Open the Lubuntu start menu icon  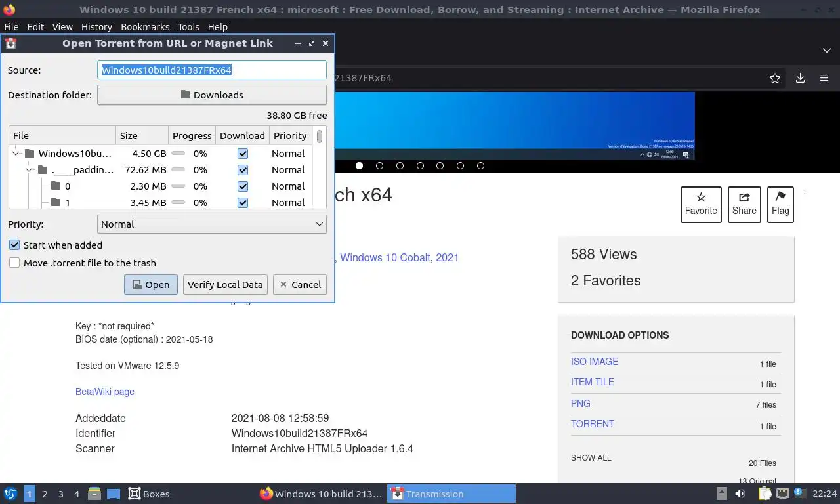tap(10, 493)
